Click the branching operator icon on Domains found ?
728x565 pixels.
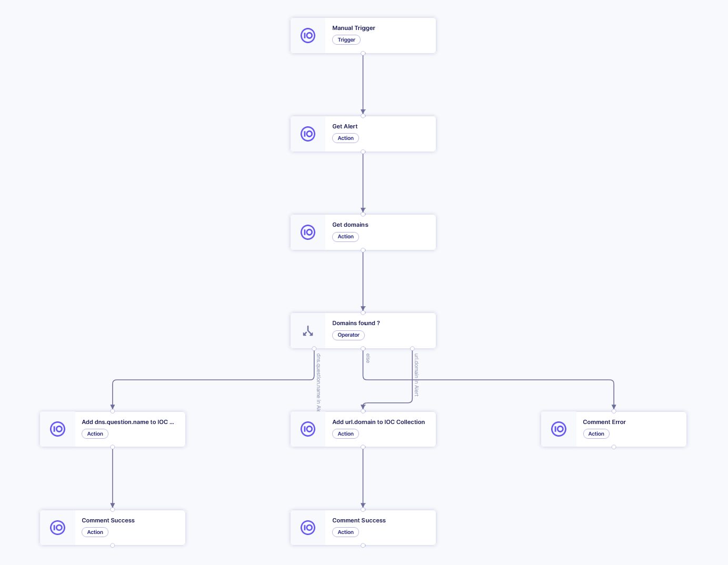pos(308,331)
